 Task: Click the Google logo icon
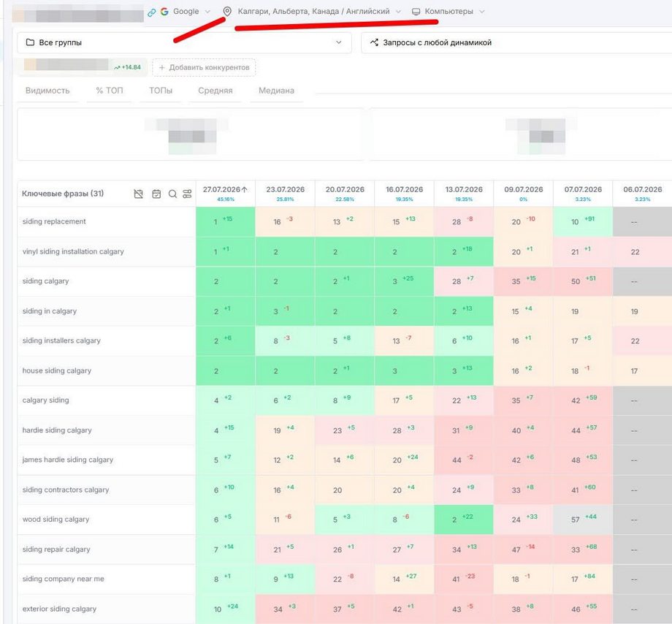tap(164, 12)
